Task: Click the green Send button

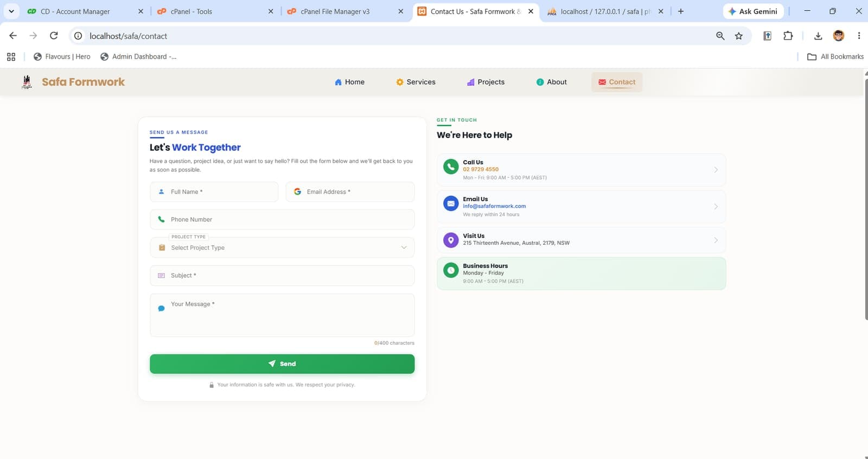Action: click(282, 364)
